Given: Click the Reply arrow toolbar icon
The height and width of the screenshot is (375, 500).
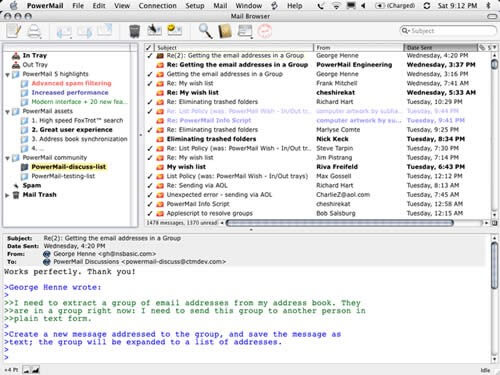Looking at the screenshot, I should click(64, 32).
